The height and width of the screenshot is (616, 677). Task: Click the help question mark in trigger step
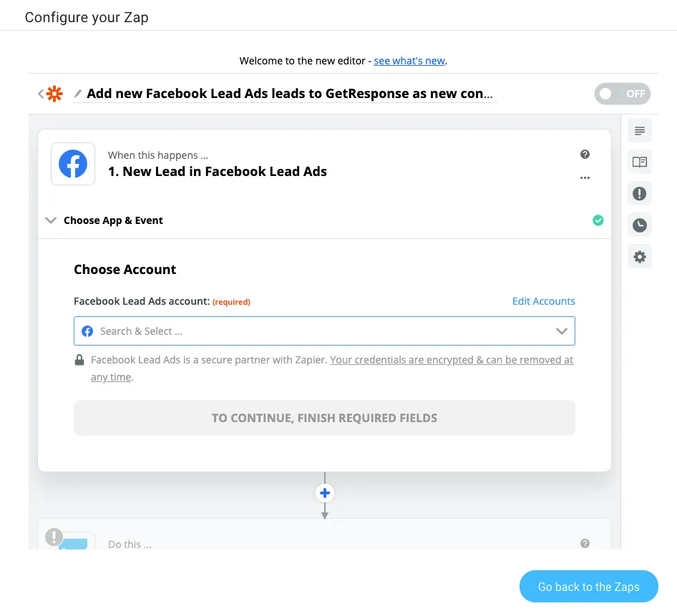585,154
